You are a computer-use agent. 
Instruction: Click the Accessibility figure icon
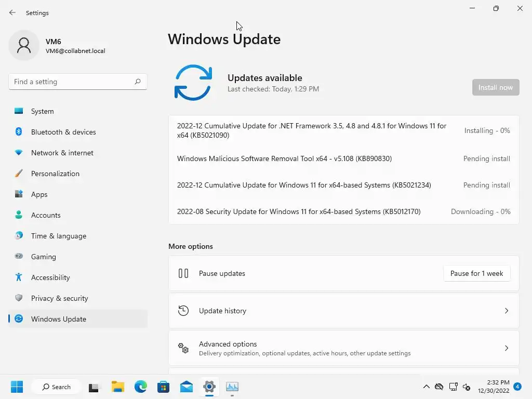[x=19, y=277]
